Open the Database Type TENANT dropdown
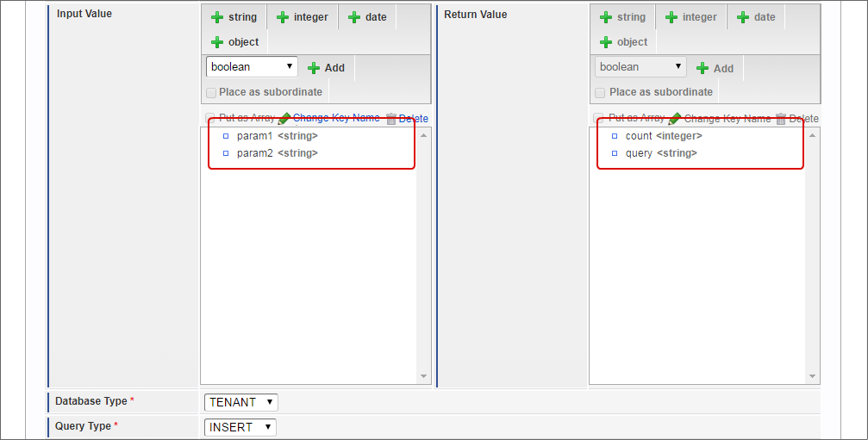This screenshot has width=868, height=440. 240,402
